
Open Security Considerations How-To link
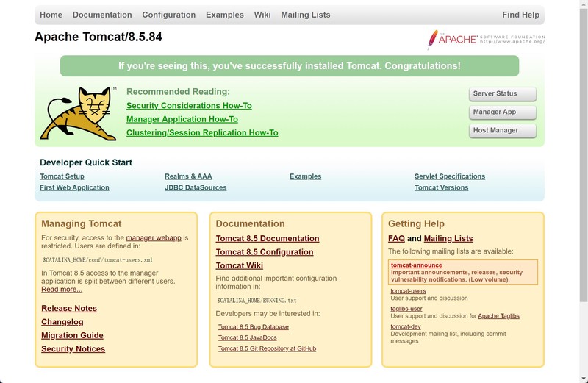pos(189,106)
